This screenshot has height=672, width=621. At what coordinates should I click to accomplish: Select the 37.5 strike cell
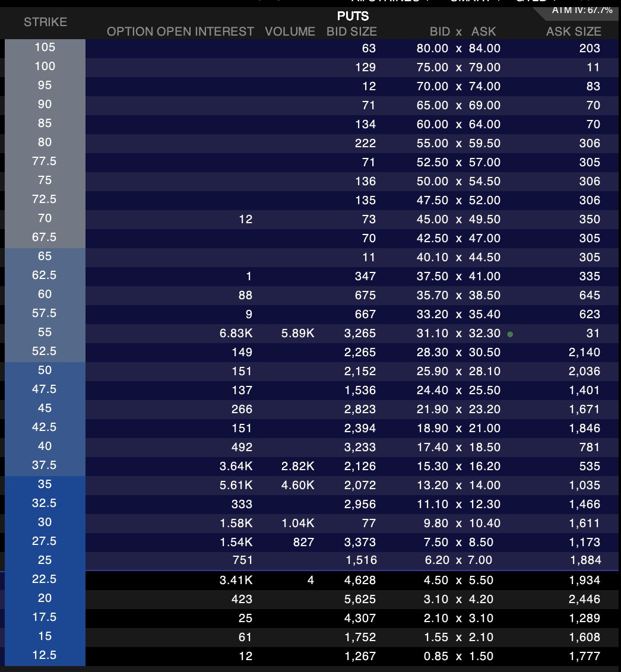tap(45, 465)
